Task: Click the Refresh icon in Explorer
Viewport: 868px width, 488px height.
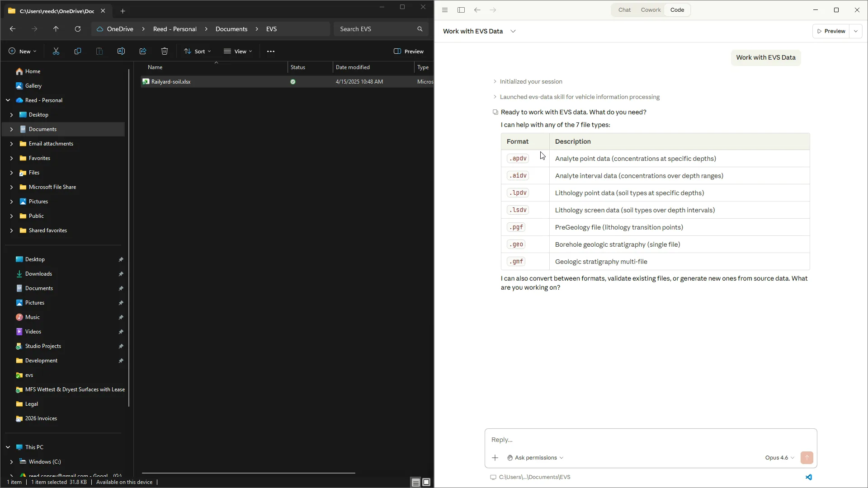Action: click(x=78, y=29)
